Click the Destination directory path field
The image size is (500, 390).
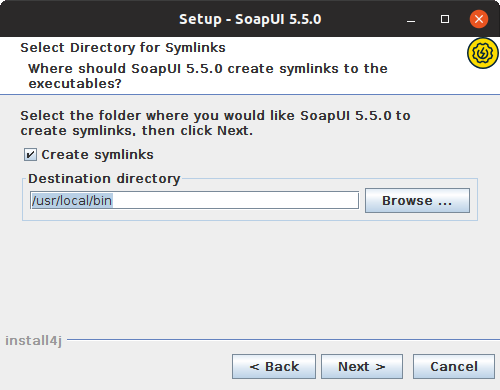(194, 200)
